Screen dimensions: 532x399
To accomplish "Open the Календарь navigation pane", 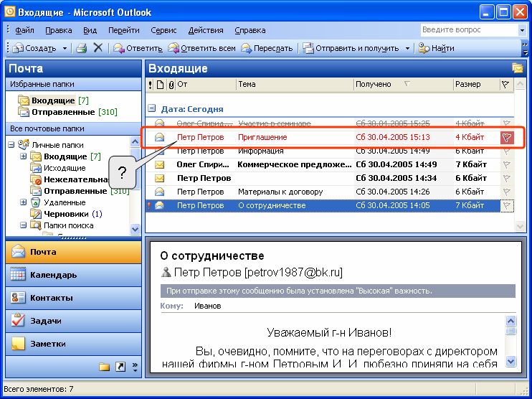I will coord(73,275).
